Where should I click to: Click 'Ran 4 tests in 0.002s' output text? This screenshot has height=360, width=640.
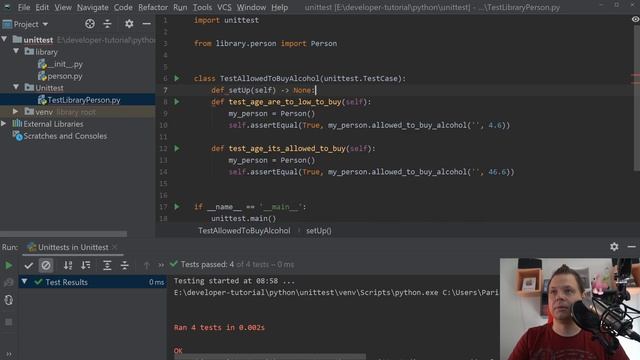click(219, 327)
